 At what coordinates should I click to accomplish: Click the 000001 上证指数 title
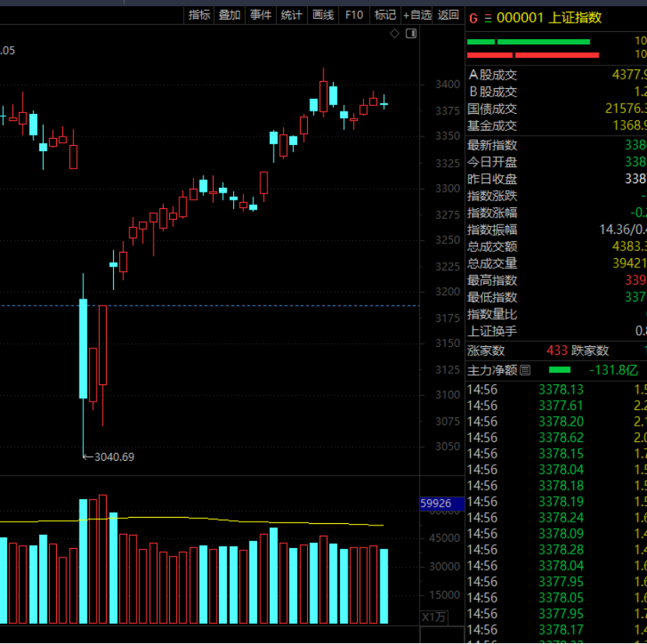pyautogui.click(x=549, y=18)
